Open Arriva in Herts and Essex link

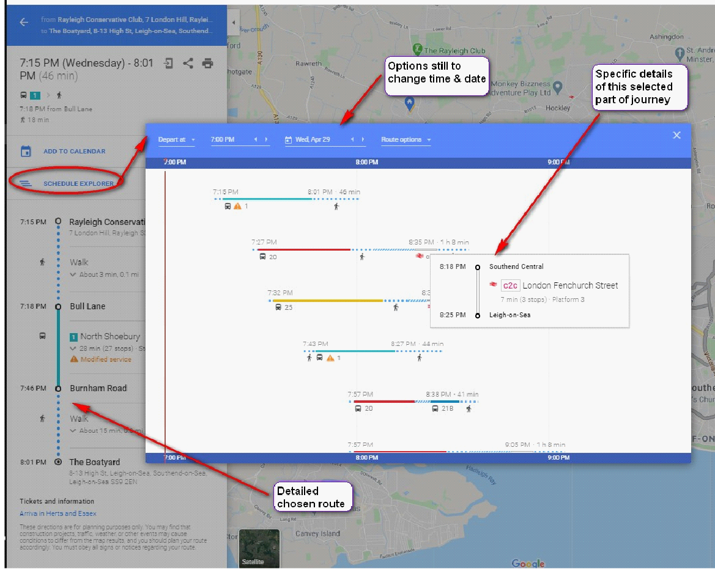[x=57, y=513]
